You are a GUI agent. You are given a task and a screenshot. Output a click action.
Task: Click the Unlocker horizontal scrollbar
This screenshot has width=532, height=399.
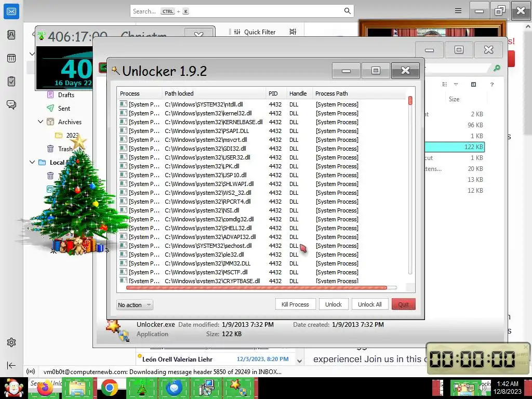(256, 288)
